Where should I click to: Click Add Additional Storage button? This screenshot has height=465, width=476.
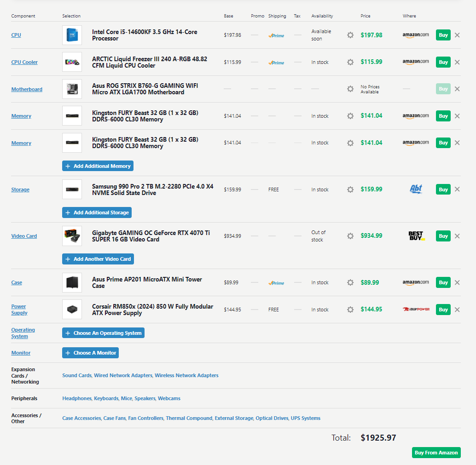point(97,212)
